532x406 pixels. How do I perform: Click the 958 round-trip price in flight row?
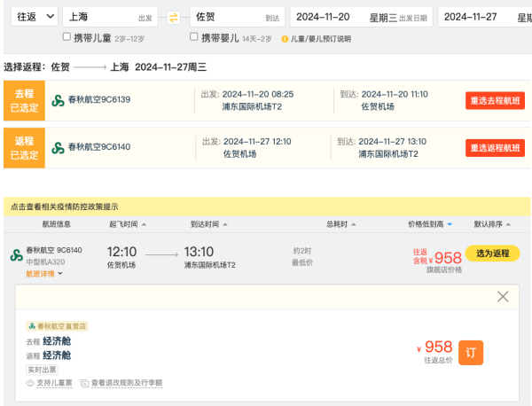point(448,258)
